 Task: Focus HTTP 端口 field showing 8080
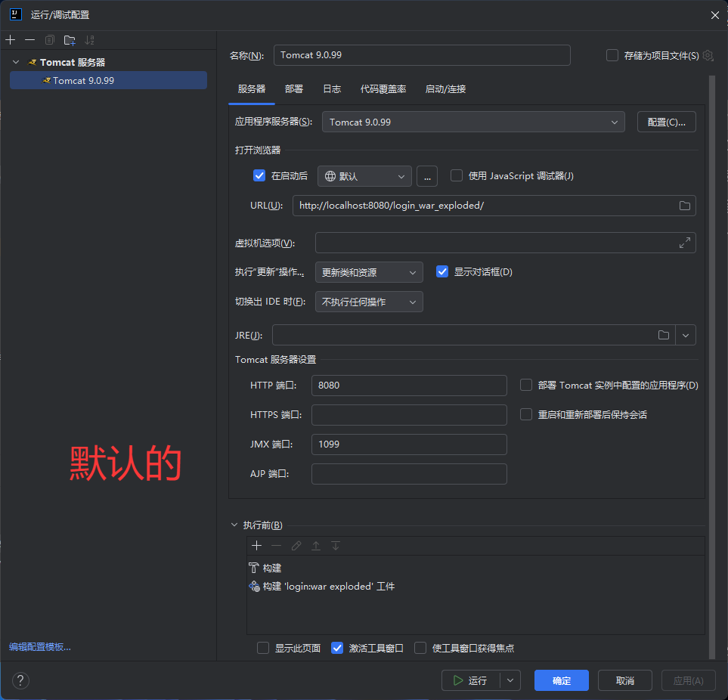(x=409, y=386)
